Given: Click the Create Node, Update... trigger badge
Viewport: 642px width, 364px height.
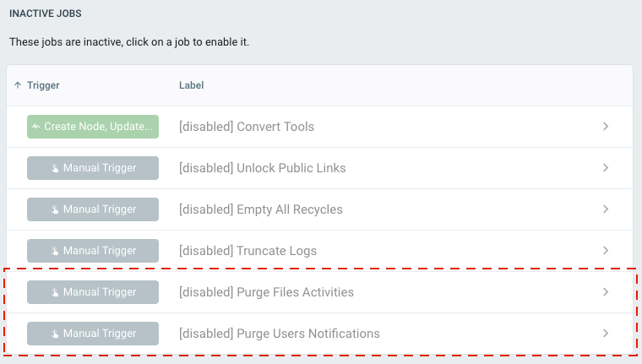Looking at the screenshot, I should point(93,127).
